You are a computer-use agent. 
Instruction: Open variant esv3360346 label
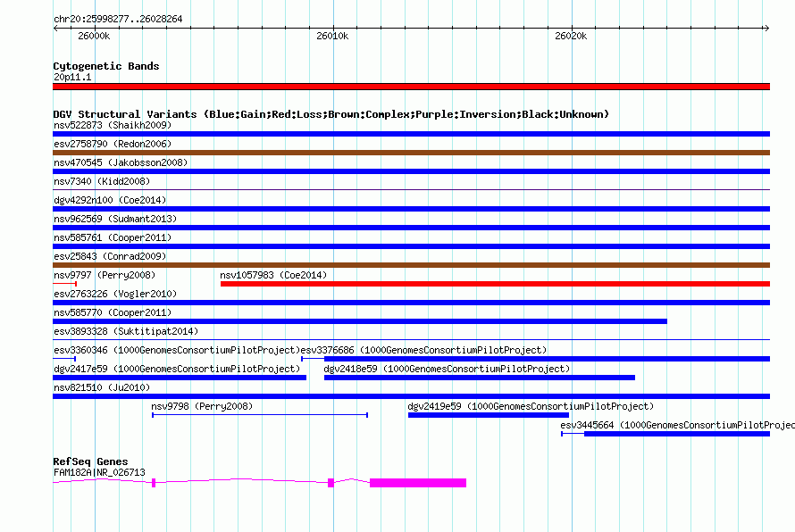click(177, 350)
